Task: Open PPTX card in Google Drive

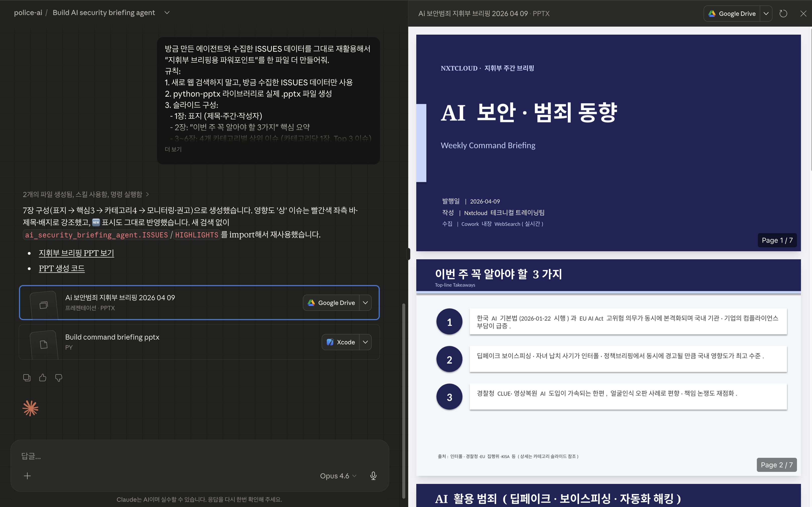Action: pyautogui.click(x=331, y=303)
